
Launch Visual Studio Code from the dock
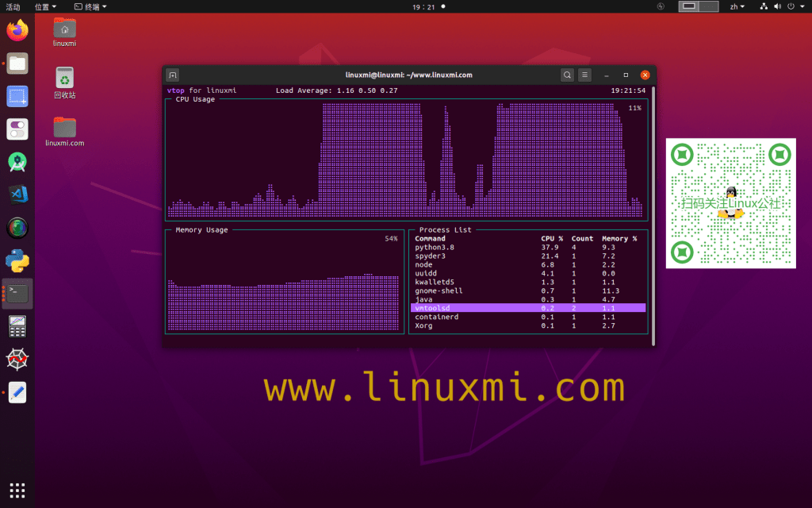point(17,195)
